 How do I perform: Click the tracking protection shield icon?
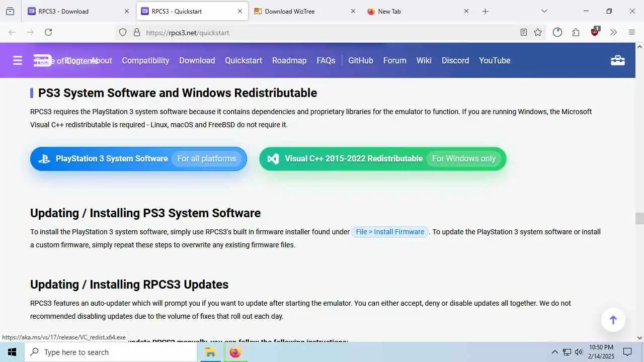[x=123, y=32]
